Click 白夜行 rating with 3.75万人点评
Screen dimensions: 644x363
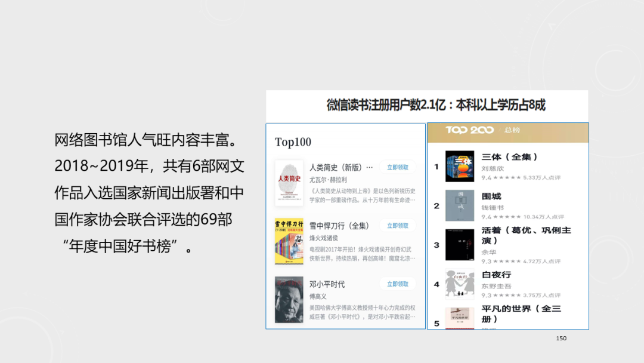pos(521,295)
